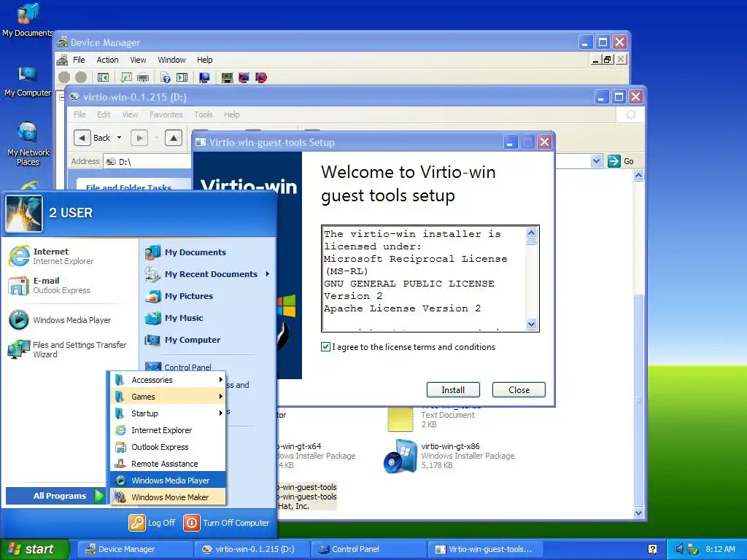Screen dimensions: 747x560
Task: Switch to virtio-win-0.1.215 (D:) taskbar button
Action: click(252, 549)
